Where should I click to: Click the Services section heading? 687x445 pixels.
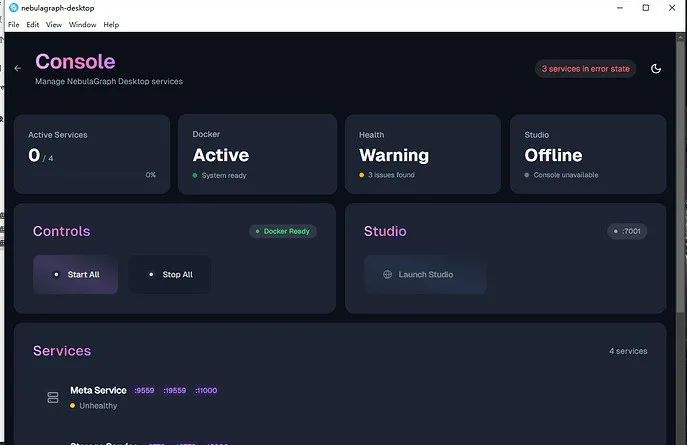coord(62,351)
